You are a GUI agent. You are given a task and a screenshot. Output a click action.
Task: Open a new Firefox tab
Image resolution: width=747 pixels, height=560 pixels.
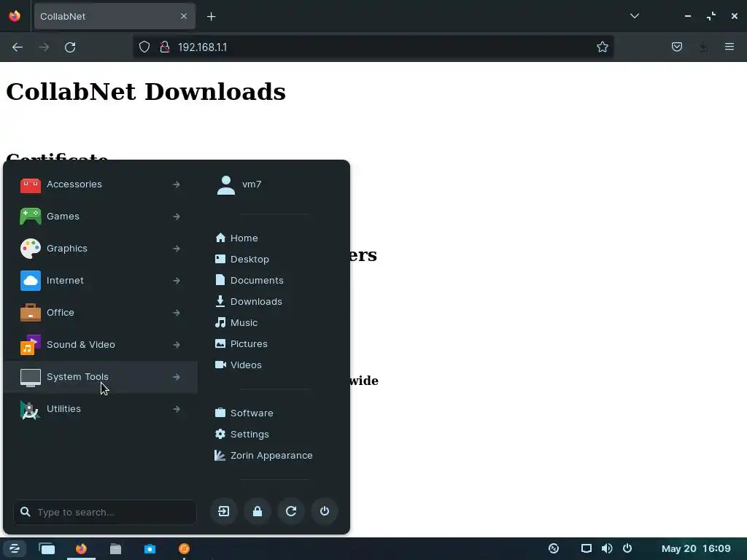coord(211,17)
